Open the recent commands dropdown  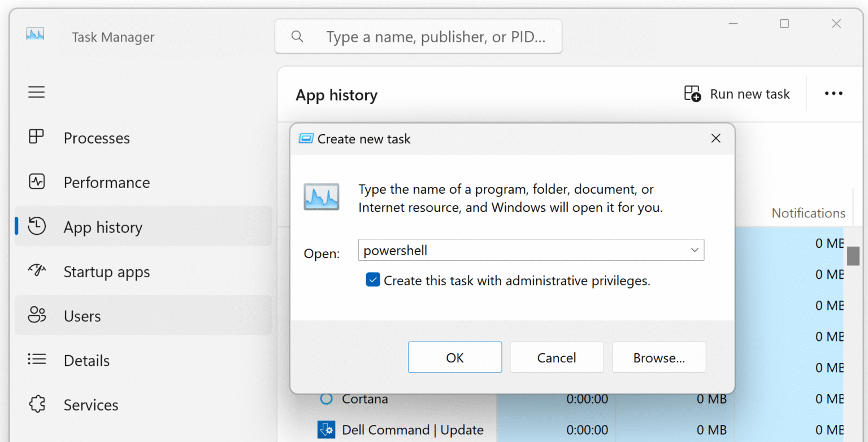point(694,250)
